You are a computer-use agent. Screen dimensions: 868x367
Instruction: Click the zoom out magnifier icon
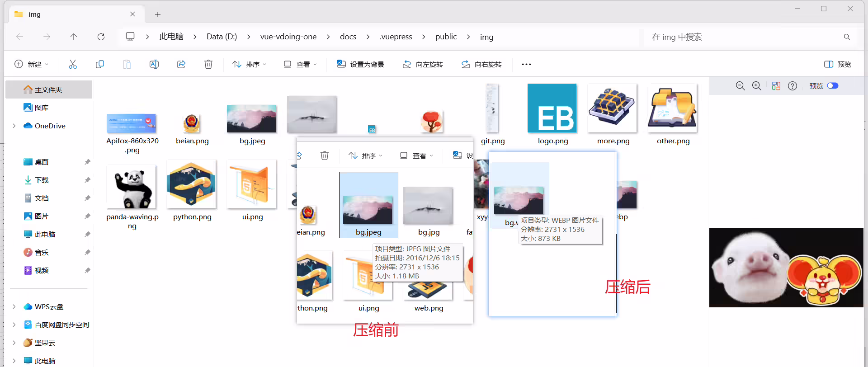click(x=740, y=86)
